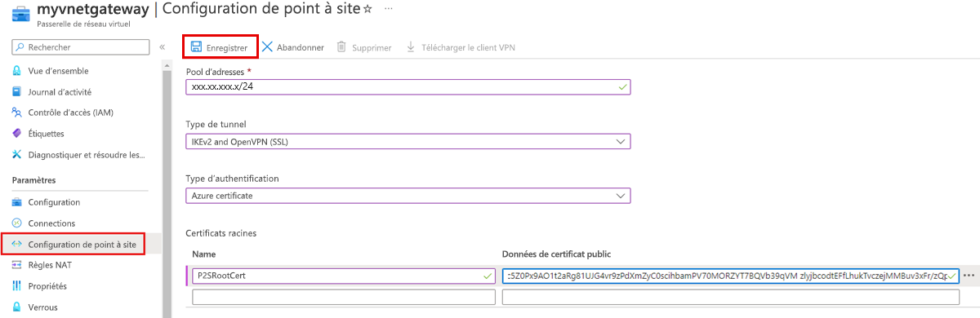Click the Journal d'activité icon
The image size is (980, 318).
16,92
